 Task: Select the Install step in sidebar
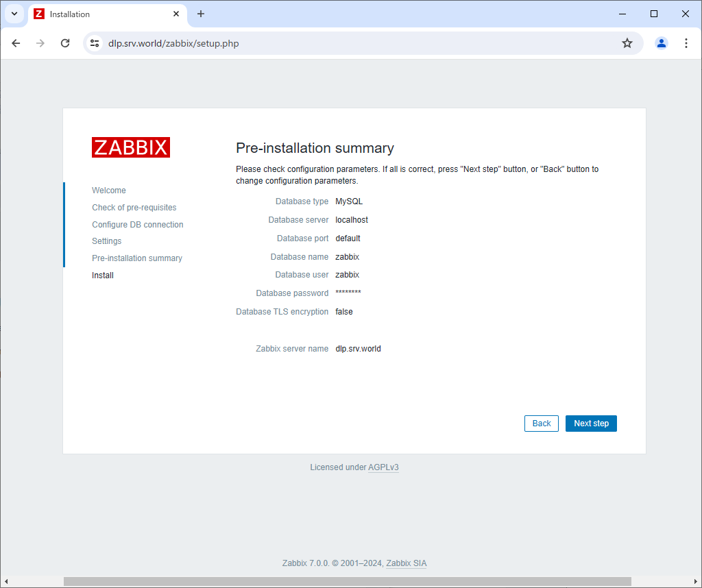tap(103, 275)
